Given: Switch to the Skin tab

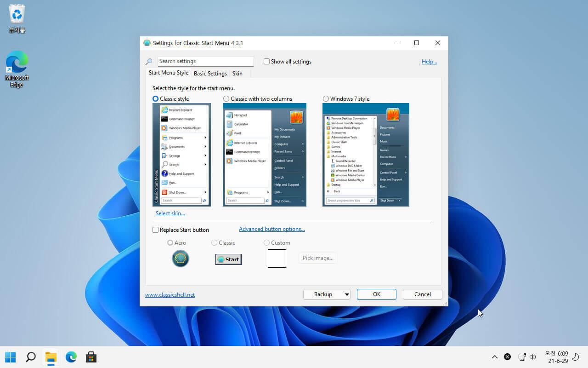Looking at the screenshot, I should (237, 74).
